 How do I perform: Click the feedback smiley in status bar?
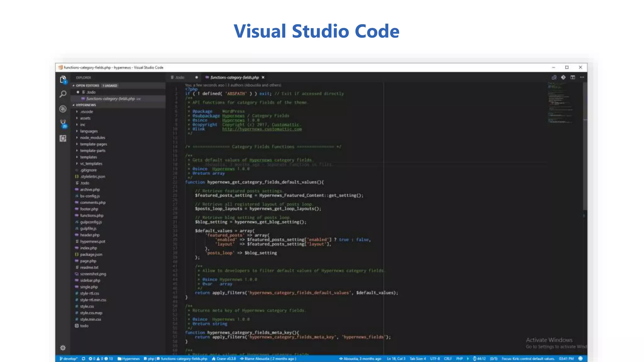(x=580, y=359)
